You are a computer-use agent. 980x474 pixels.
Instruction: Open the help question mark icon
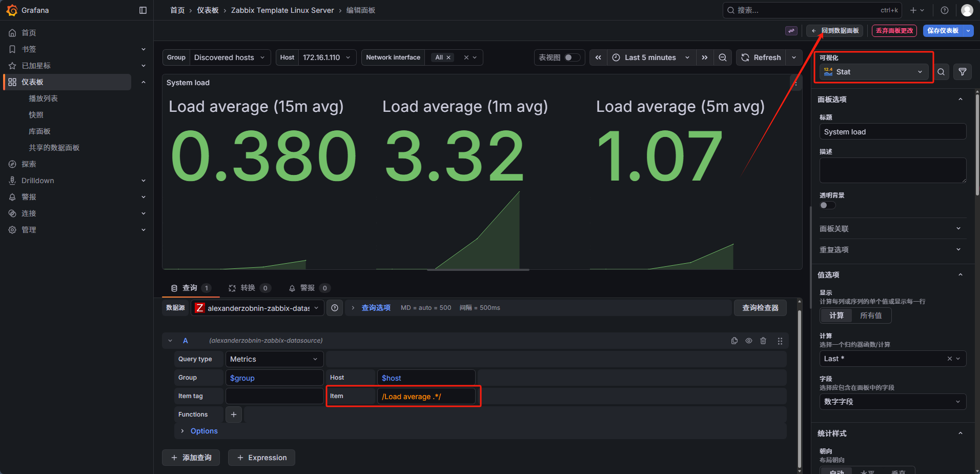coord(945,10)
